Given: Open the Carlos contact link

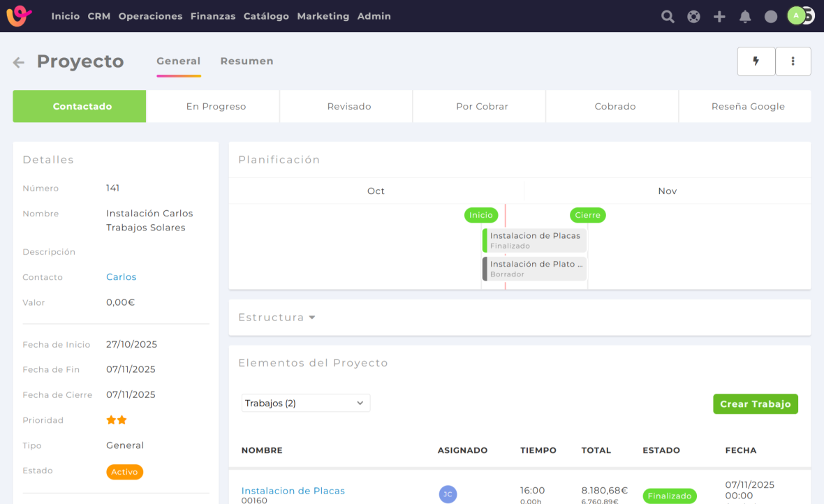Looking at the screenshot, I should (x=121, y=277).
